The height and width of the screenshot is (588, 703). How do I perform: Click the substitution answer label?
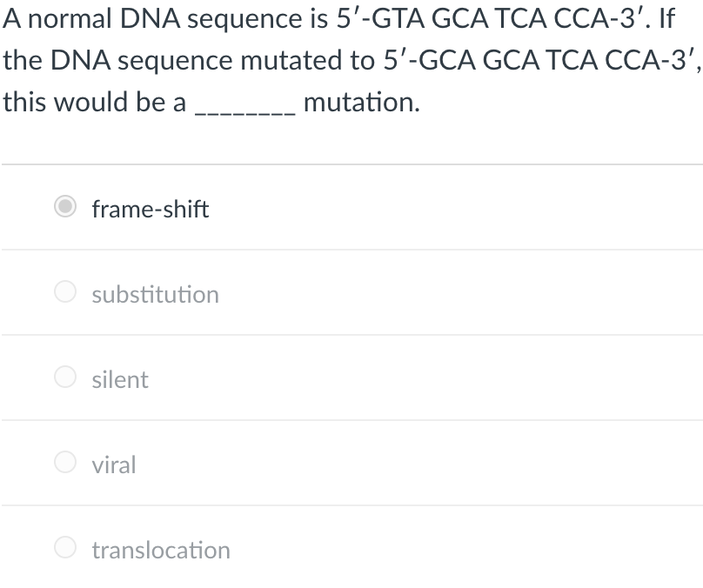pyautogui.click(x=155, y=295)
